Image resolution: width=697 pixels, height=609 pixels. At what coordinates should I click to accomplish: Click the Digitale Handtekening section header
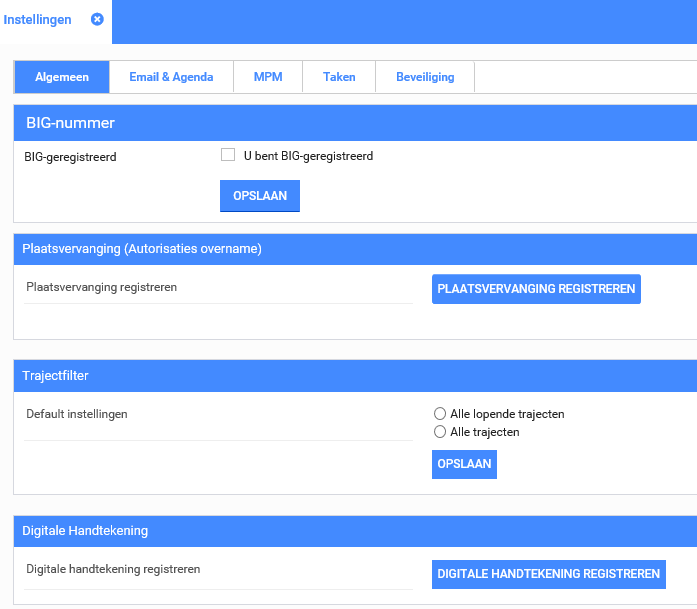[x=85, y=530]
